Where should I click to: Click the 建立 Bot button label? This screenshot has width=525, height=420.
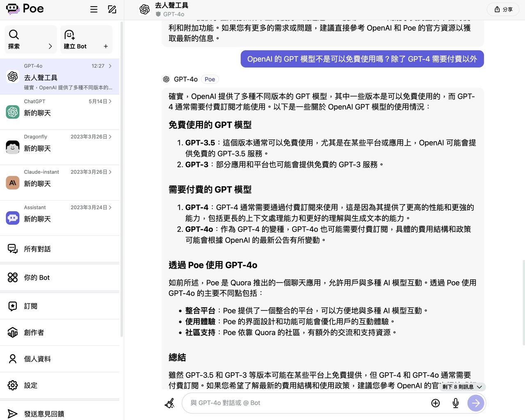coord(75,46)
